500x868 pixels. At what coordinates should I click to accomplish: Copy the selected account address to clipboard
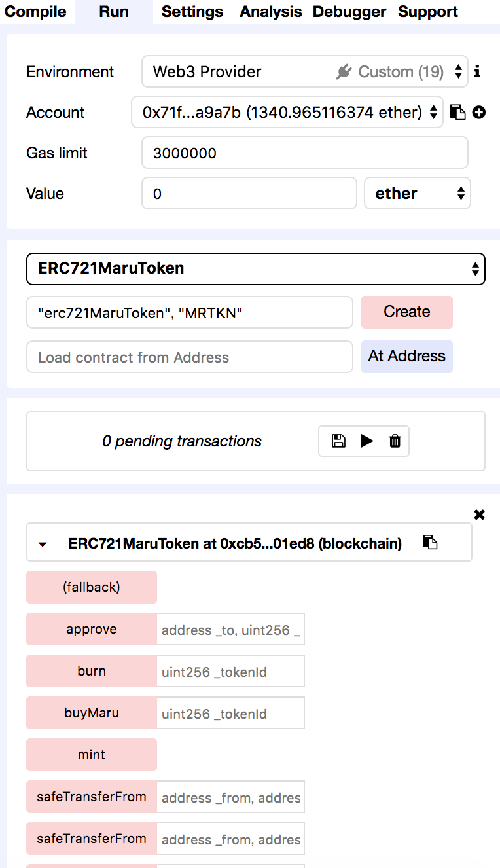[x=457, y=113]
